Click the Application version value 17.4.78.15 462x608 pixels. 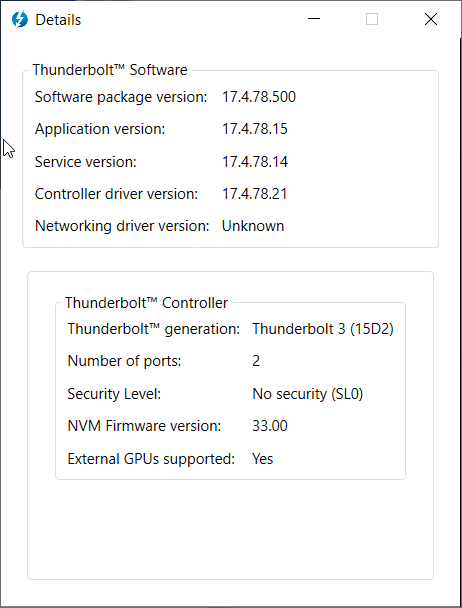pyautogui.click(x=255, y=129)
